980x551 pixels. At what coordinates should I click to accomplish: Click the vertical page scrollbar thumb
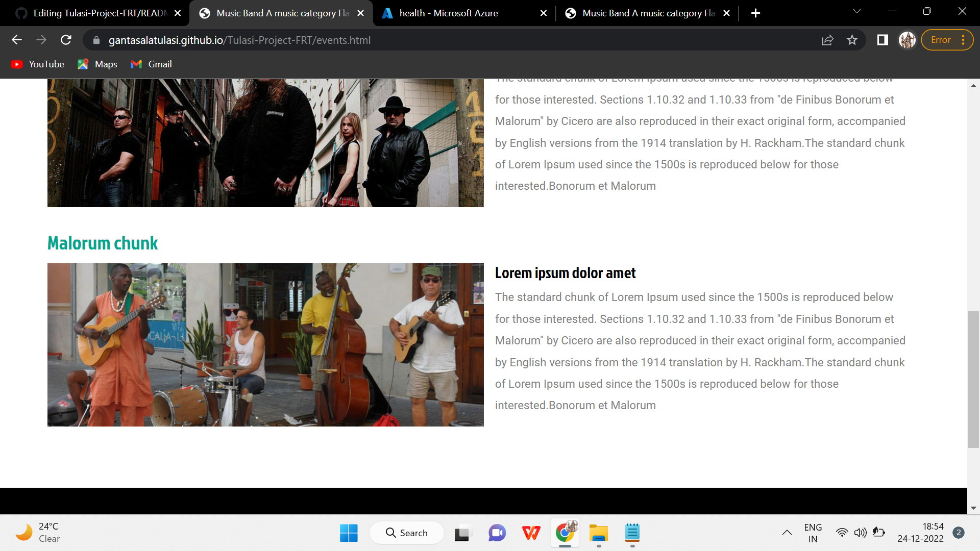coord(973,379)
